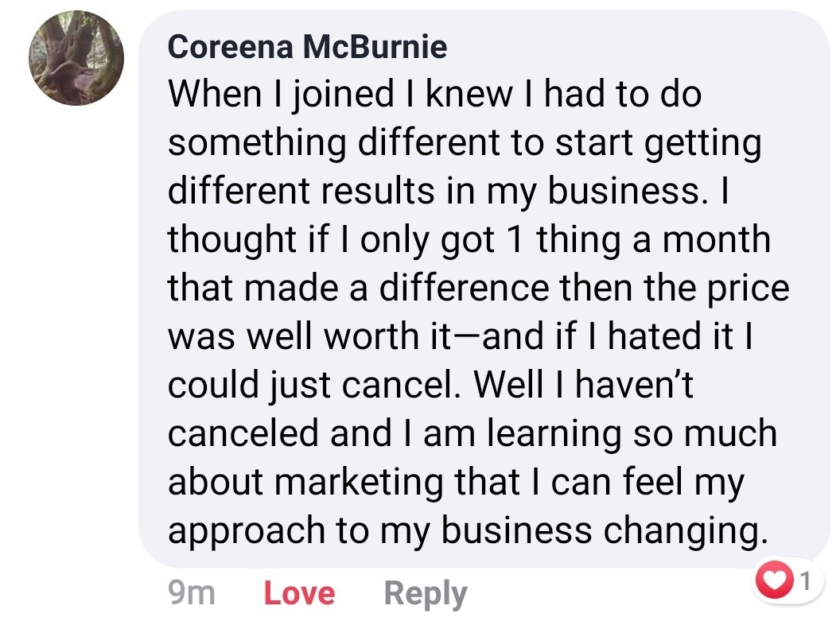Image resolution: width=840 pixels, height=621 pixels.
Task: Tap the word "learning" in the comment
Action: (554, 433)
